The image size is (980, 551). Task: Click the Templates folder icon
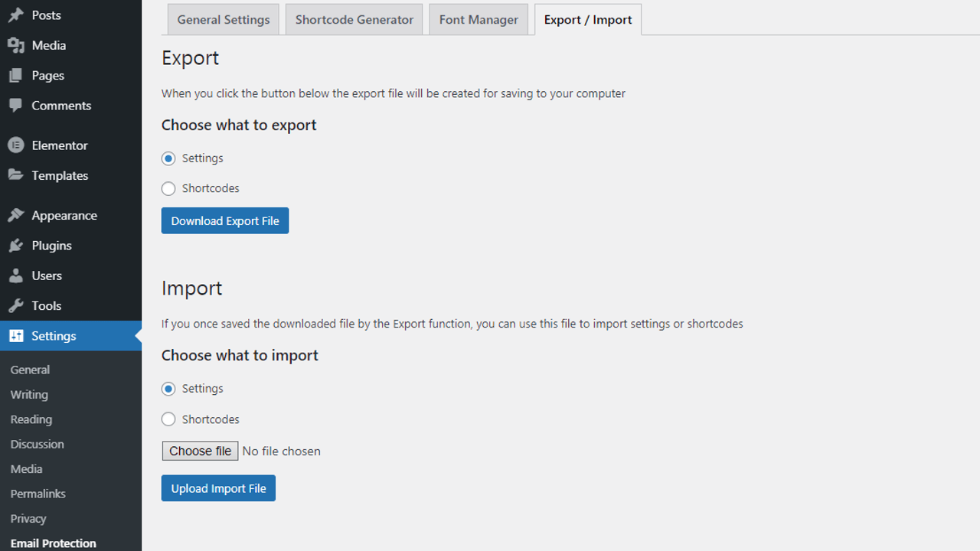pyautogui.click(x=15, y=174)
